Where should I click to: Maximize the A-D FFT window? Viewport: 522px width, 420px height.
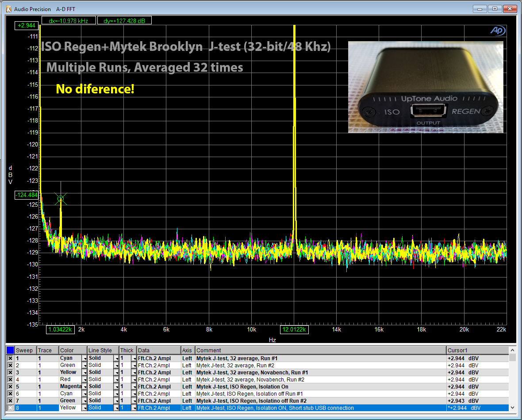(495, 9)
